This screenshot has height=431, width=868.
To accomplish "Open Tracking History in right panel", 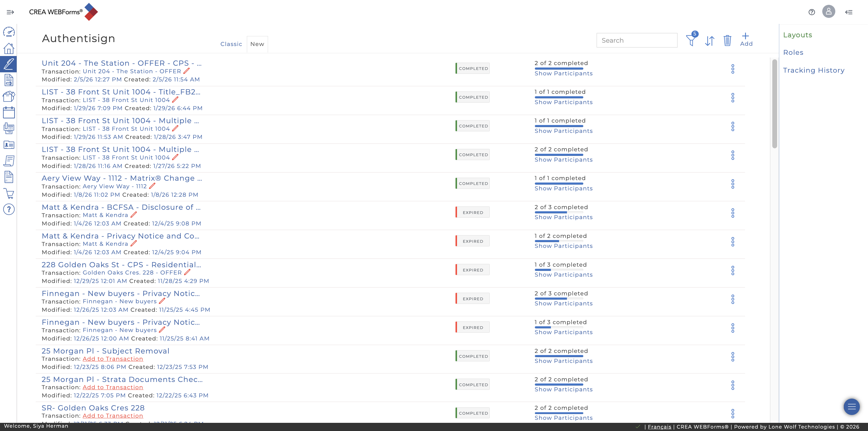I will coord(813,71).
